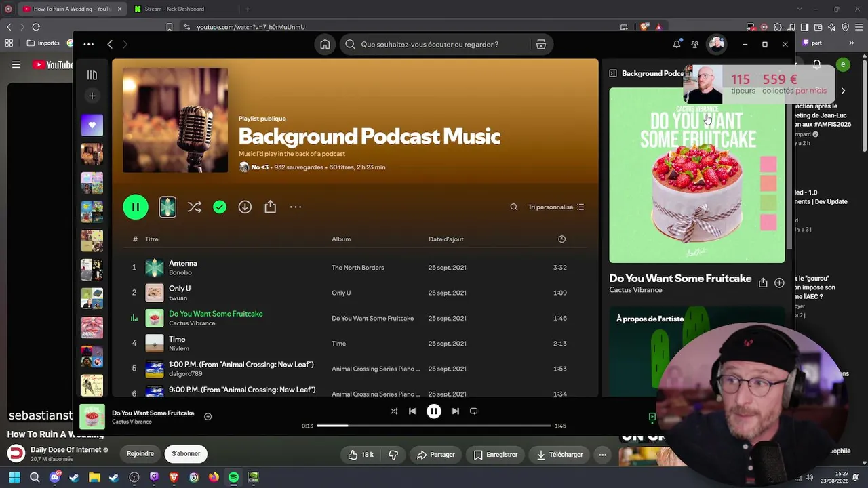Skip to the previous track
The height and width of the screenshot is (488, 868).
(x=412, y=411)
